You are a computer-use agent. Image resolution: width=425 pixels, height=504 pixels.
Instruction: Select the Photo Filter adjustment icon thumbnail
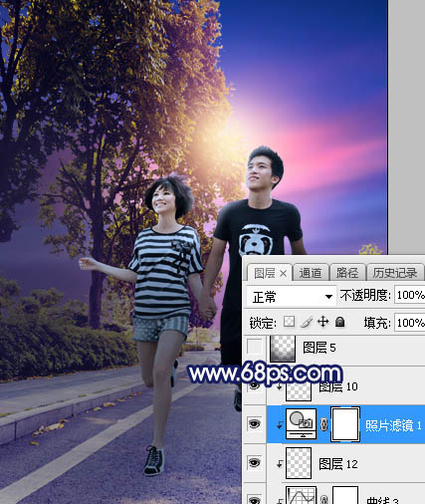pos(301,423)
